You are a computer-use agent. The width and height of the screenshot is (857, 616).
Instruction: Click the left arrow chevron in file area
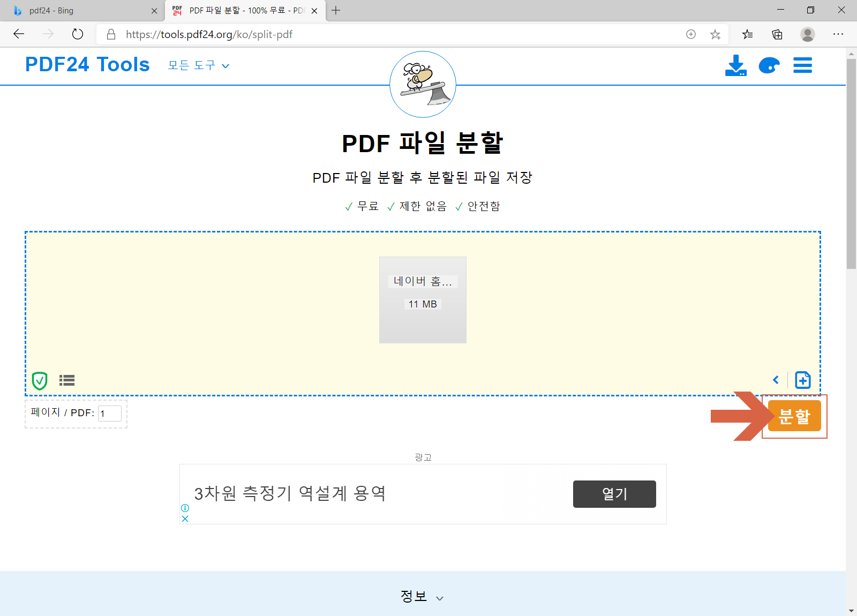[776, 380]
